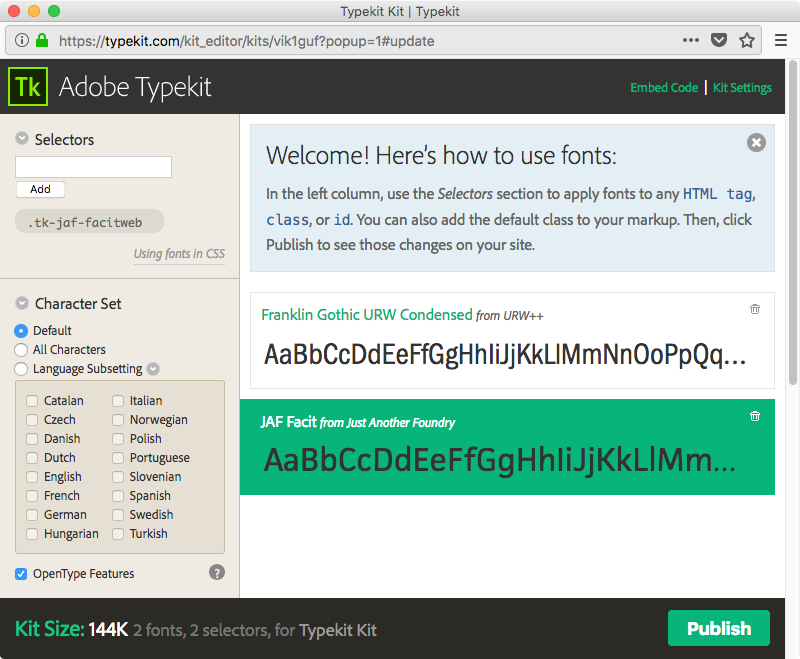Viewport: 800px width, 659px height.
Task: Select the JAF Facit font card
Action: pos(507,447)
